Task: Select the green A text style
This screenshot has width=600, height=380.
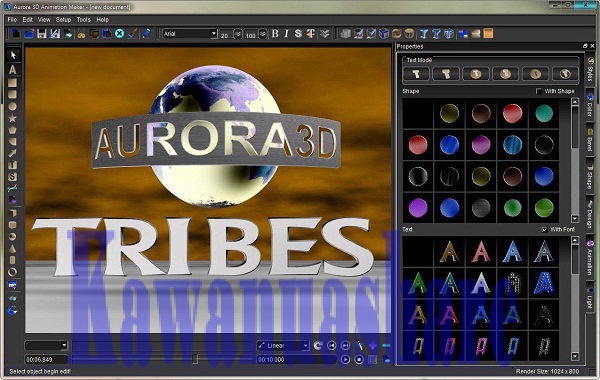Action: (418, 284)
